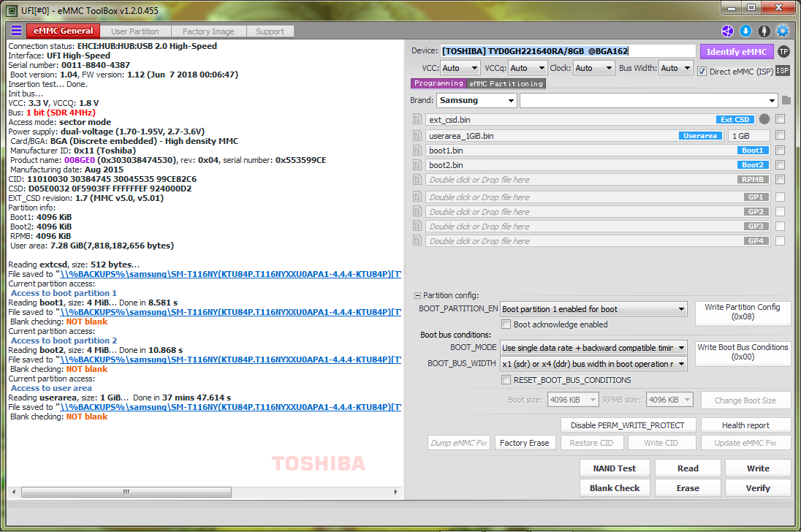Screen dimensions: 801x532
Task: Open the BOOT_MODE dropdown
Action: [593, 348]
